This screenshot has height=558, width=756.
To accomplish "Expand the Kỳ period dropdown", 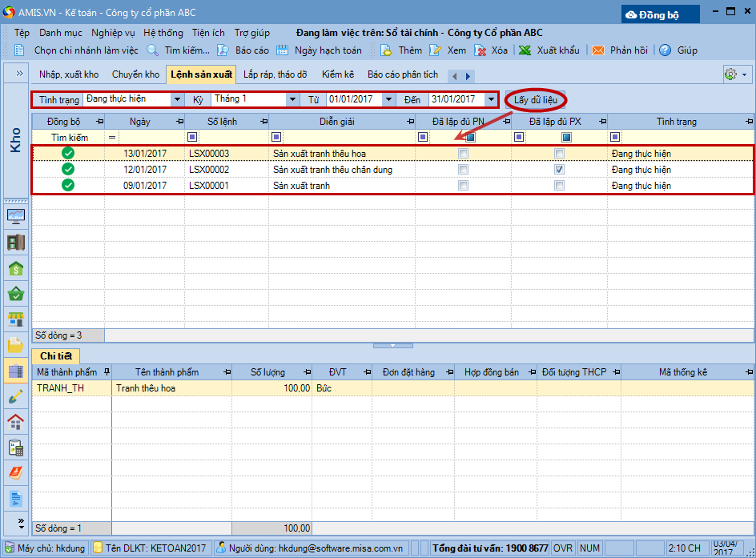I will click(292, 99).
